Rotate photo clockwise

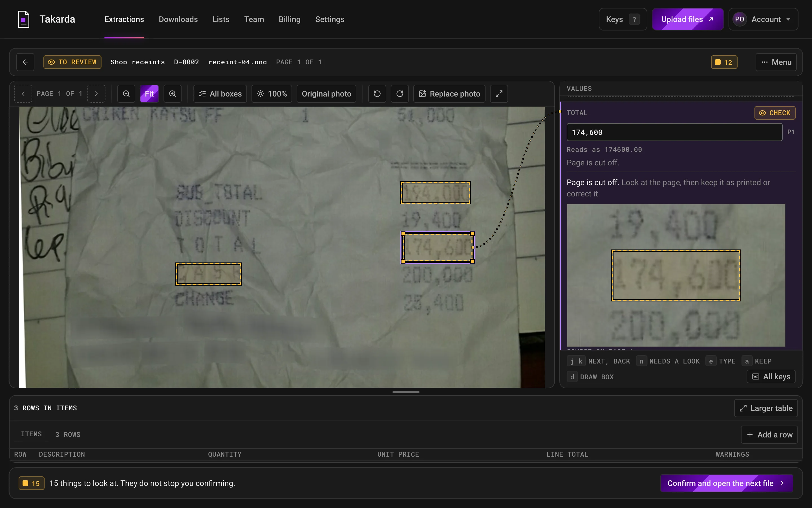400,94
